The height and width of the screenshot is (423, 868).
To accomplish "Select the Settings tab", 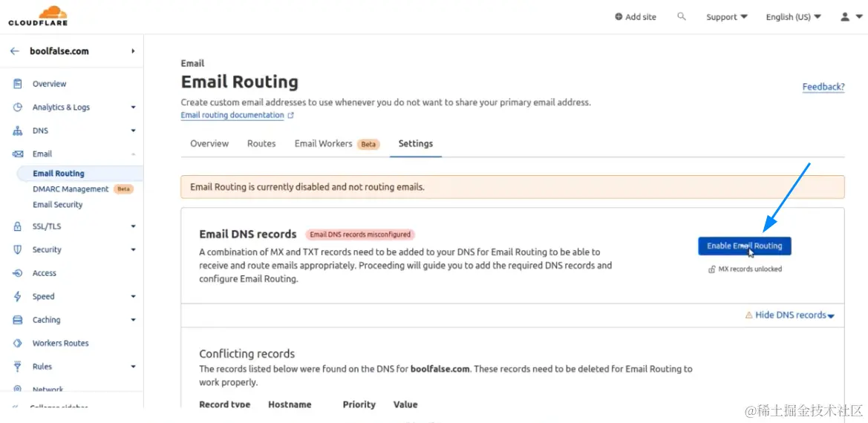I will [x=416, y=143].
